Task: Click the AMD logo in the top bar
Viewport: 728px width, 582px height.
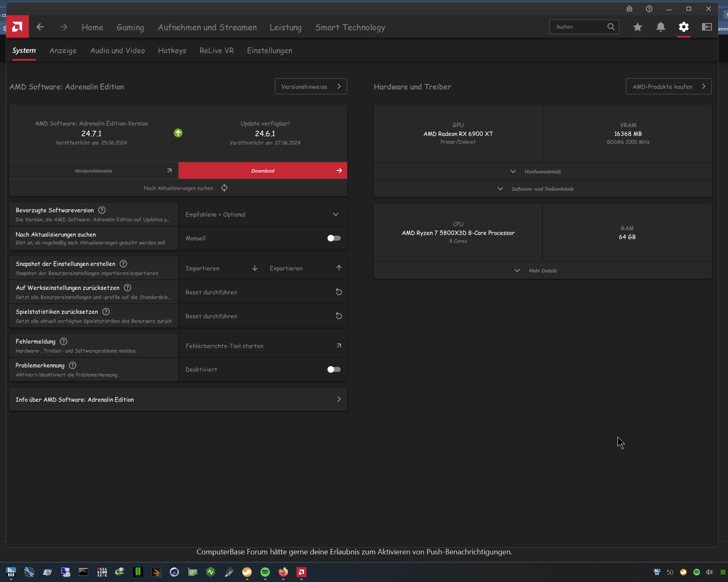Action: tap(17, 27)
